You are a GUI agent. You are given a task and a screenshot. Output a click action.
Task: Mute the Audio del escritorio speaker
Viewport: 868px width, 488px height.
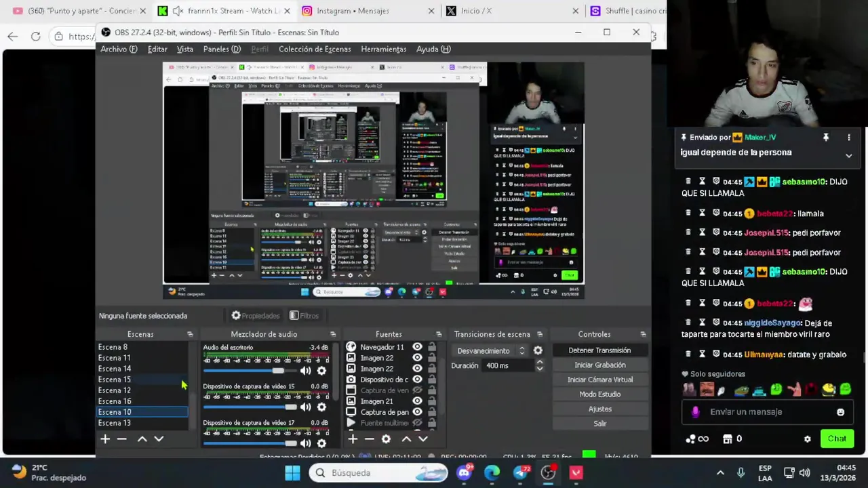coord(306,371)
